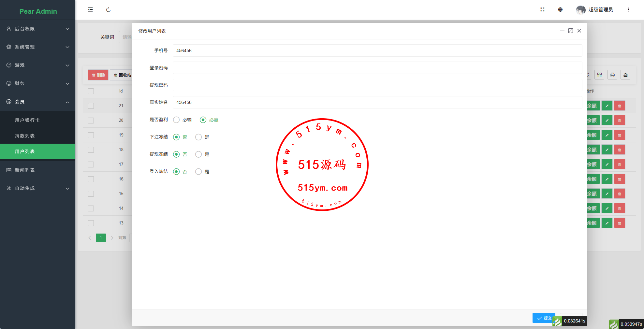Enter fullscreen using the expand icon
This screenshot has width=644, height=329.
tap(542, 10)
